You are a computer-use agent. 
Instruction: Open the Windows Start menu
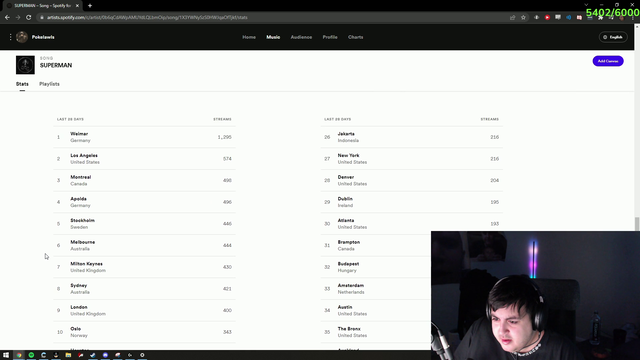[x=6, y=355]
